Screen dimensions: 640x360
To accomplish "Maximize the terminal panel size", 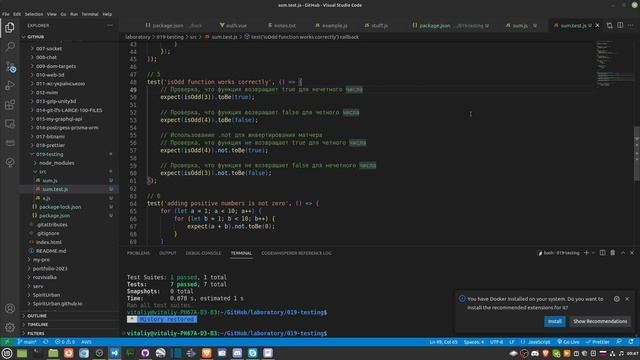I will tap(623, 253).
